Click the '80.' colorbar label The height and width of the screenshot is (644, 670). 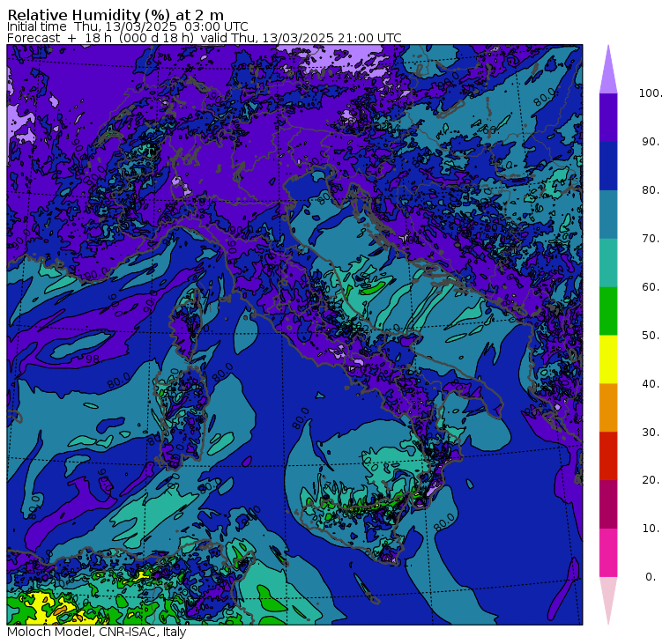(x=651, y=190)
